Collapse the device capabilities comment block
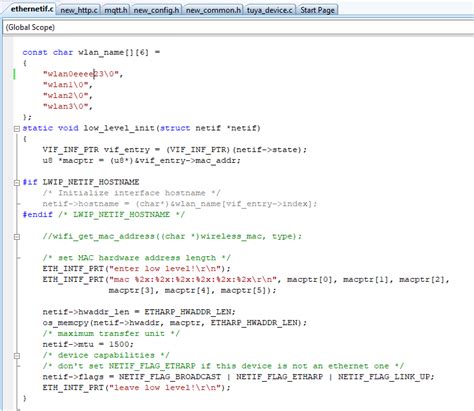This screenshot has width=474, height=411. (x=17, y=356)
